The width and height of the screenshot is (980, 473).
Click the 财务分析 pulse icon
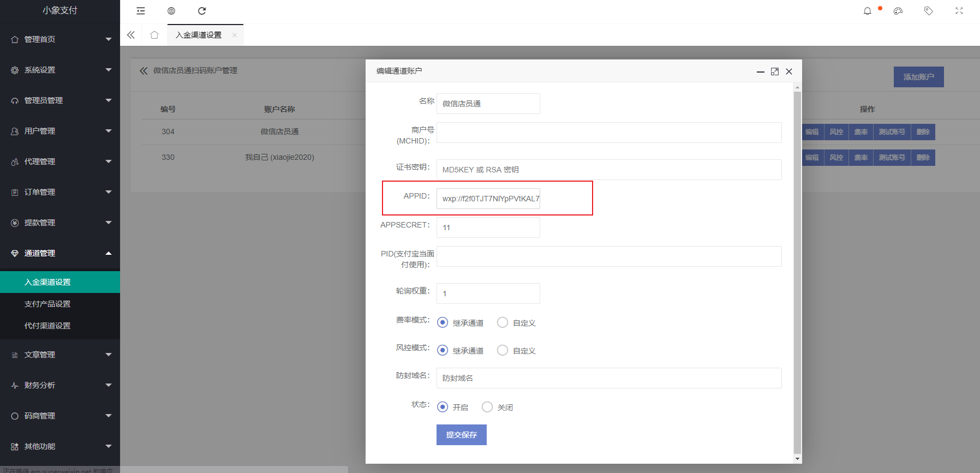pyautogui.click(x=15, y=385)
